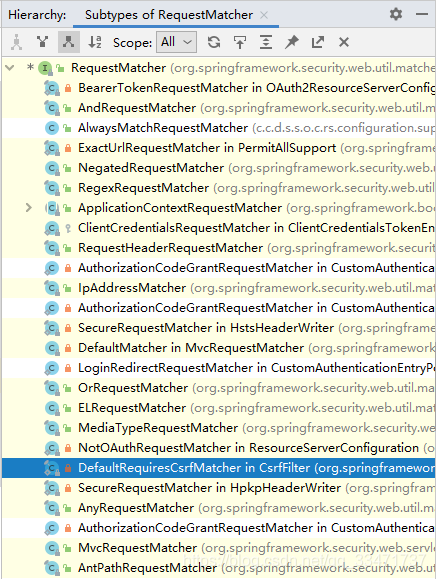Hide the Hierarchy tool window
Image resolution: width=436 pixels, height=579 pixels.
point(422,14)
